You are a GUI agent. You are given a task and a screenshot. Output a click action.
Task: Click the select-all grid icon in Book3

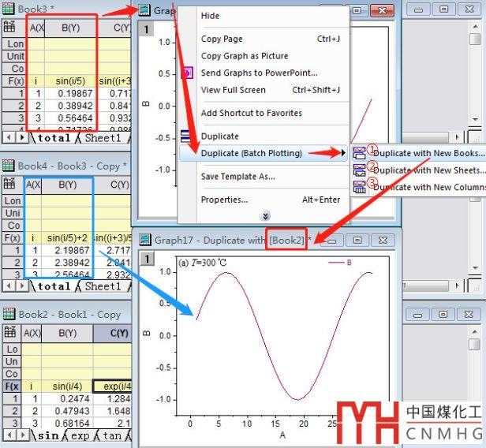pyautogui.click(x=9, y=27)
